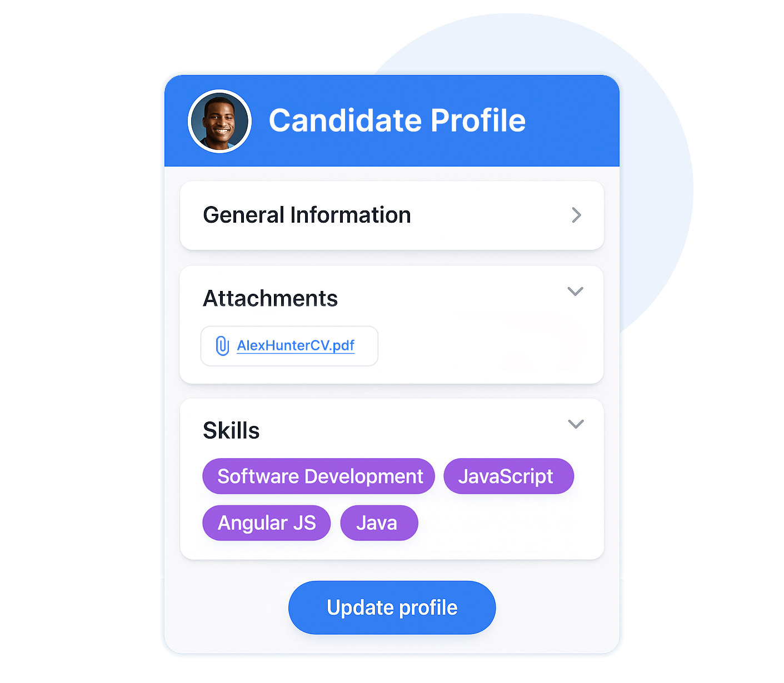Screen dimensions: 784x683
Task: Expand General Information with the right chevron
Action: [576, 215]
